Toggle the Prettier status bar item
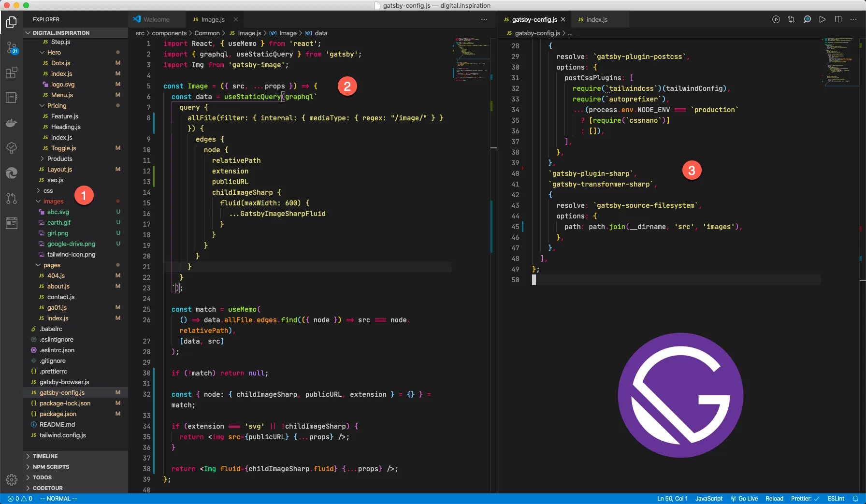This screenshot has width=866, height=504. 805,499
